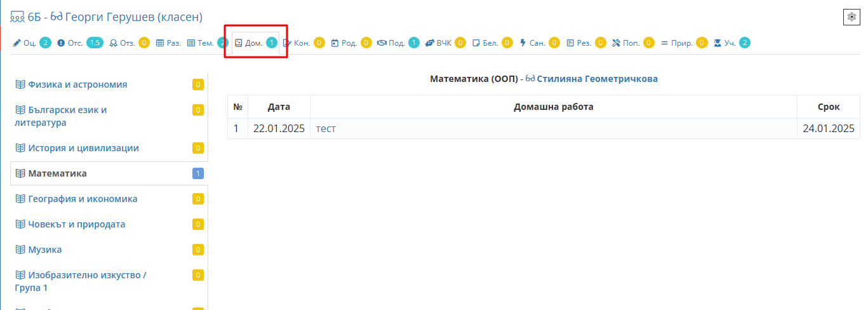Select the Раз. timetable tab
868x310 pixels.
(x=168, y=43)
